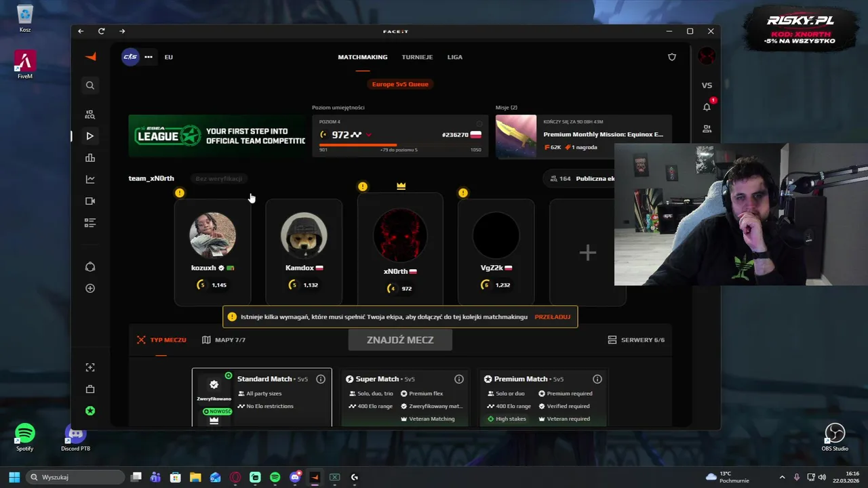The width and height of the screenshot is (868, 488).
Task: Select the Premium Match option
Action: coord(542,398)
